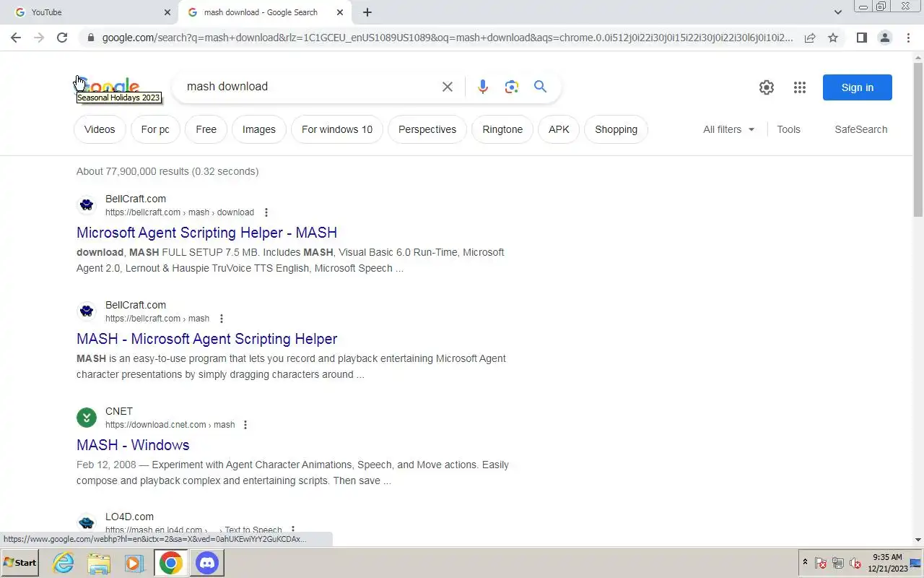The width and height of the screenshot is (924, 578).
Task: Open the volume tray icon
Action: coord(855,564)
